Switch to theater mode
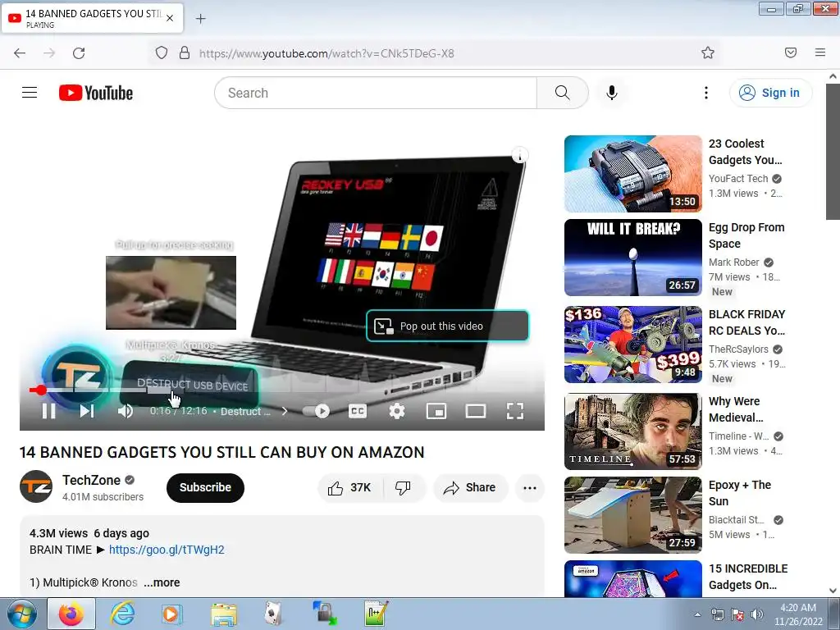Viewport: 840px width, 630px height. coord(476,411)
